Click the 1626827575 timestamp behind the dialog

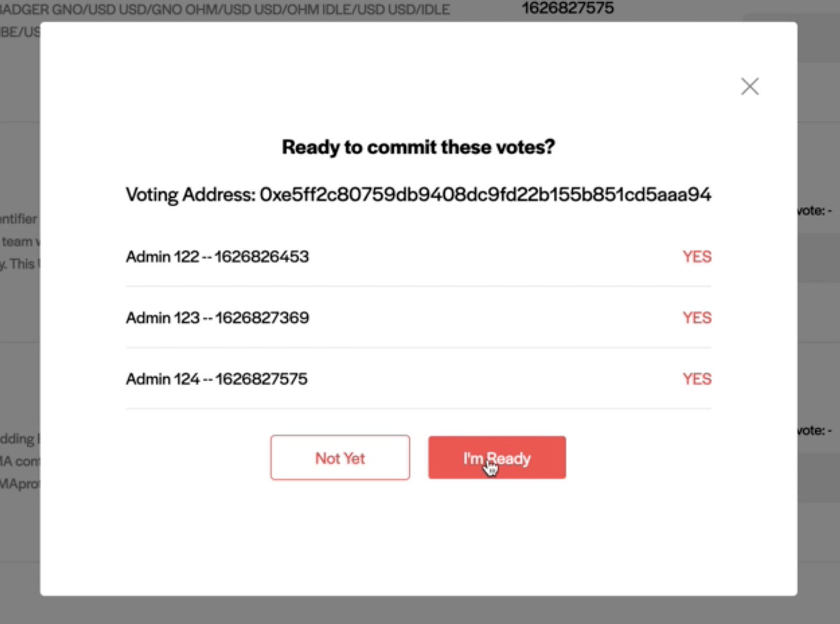(567, 8)
